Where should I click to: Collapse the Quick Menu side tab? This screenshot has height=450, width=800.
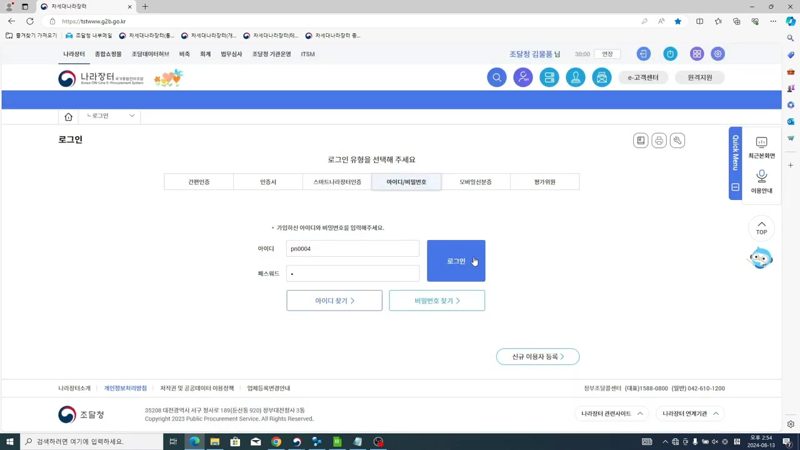pos(735,187)
